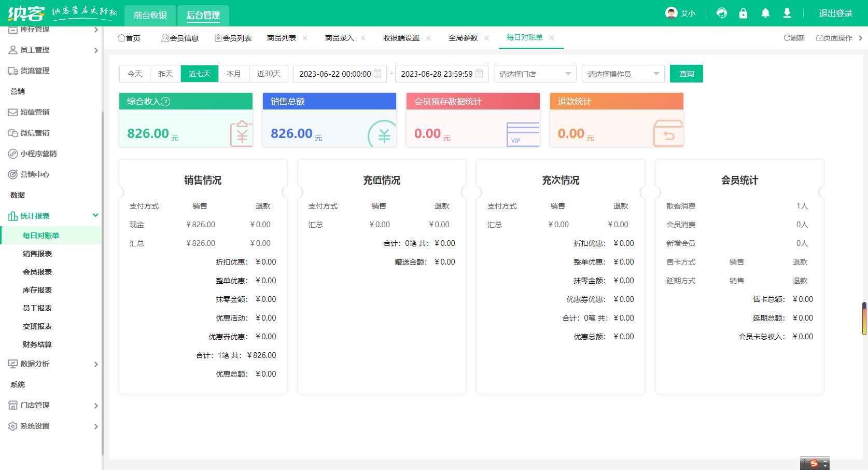Image resolution: width=868 pixels, height=470 pixels.
Task: Click the customer service headset icon
Action: [721, 13]
